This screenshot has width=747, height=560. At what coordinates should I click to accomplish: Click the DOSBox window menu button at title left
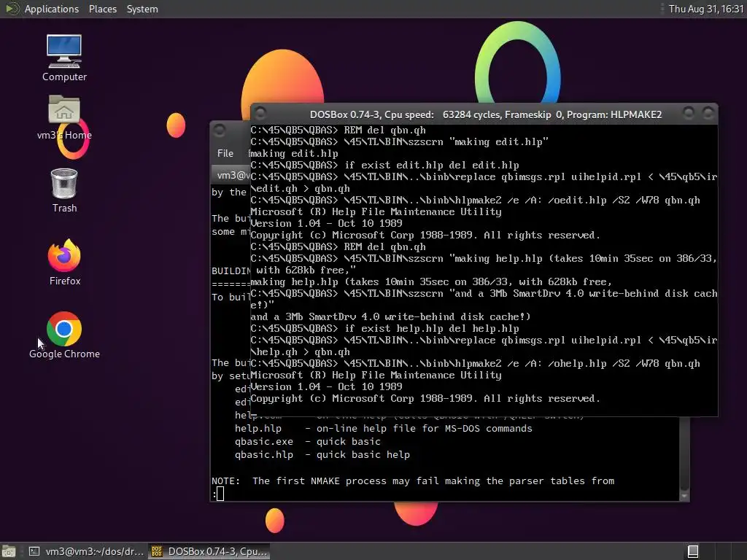[260, 113]
